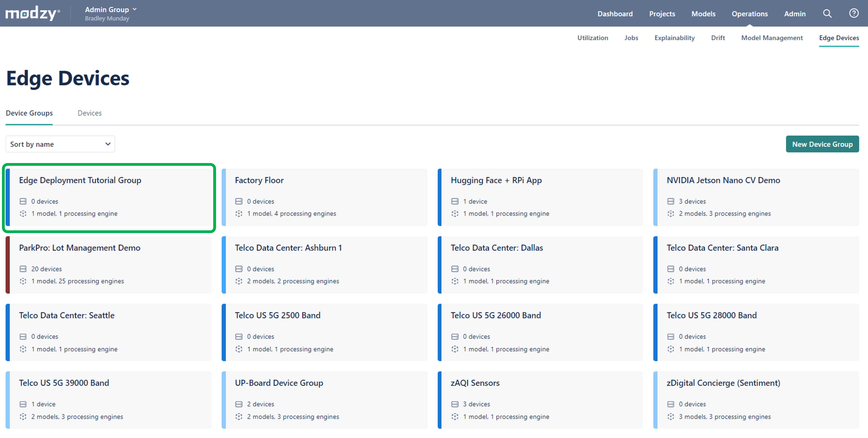Click devices icon in zAQI Sensors card
Screen dimensions: 868x438
455,404
